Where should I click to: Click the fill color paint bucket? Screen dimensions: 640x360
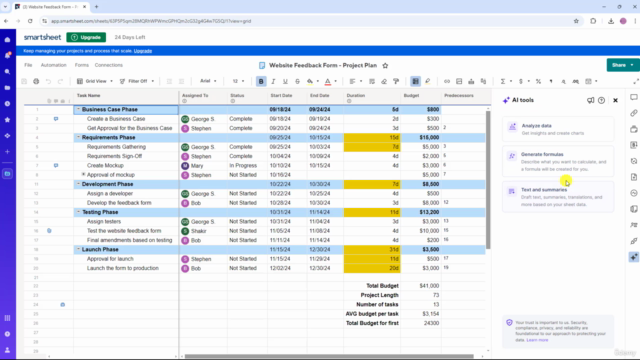[310, 81]
